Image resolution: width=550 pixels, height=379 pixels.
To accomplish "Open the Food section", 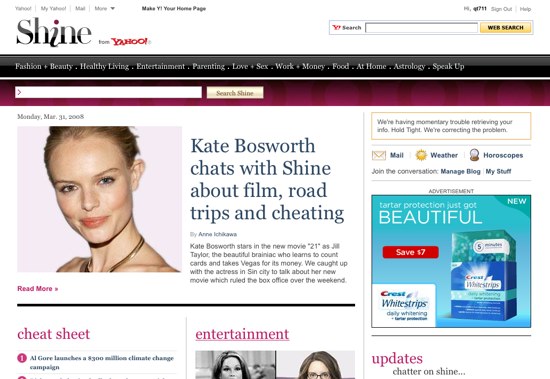I will 341,66.
